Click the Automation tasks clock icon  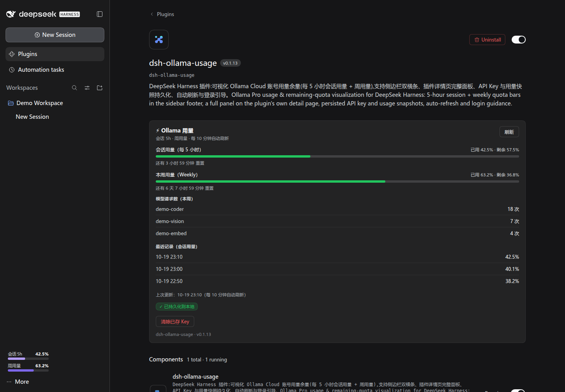(x=12, y=70)
